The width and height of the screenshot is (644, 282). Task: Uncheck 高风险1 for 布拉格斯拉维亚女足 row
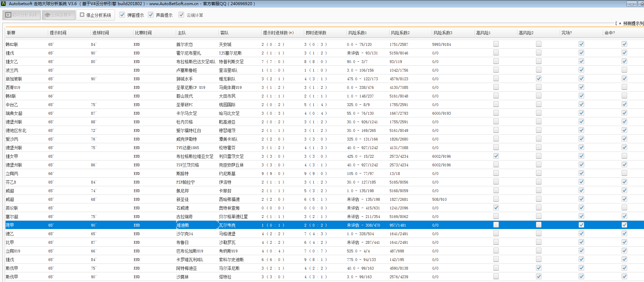click(x=496, y=156)
